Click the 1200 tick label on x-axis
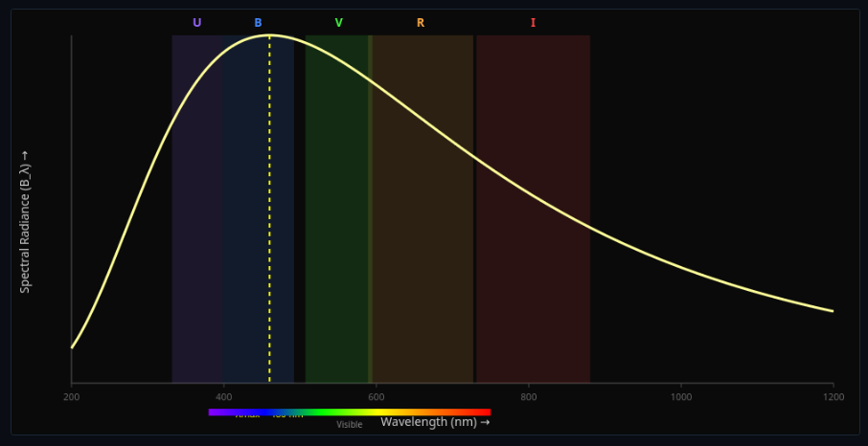 tap(833, 396)
